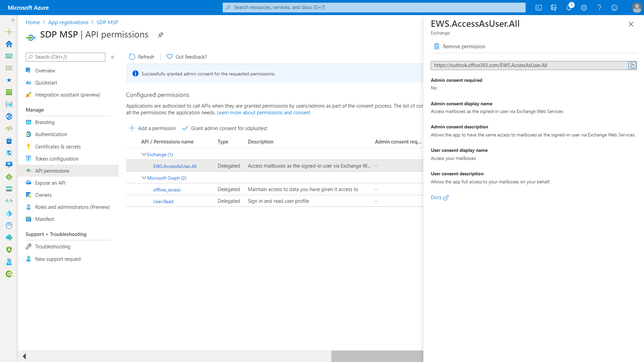Screen dimensions: 644x362
Task: Open Cloud Shell from top bar
Action: click(539, 8)
